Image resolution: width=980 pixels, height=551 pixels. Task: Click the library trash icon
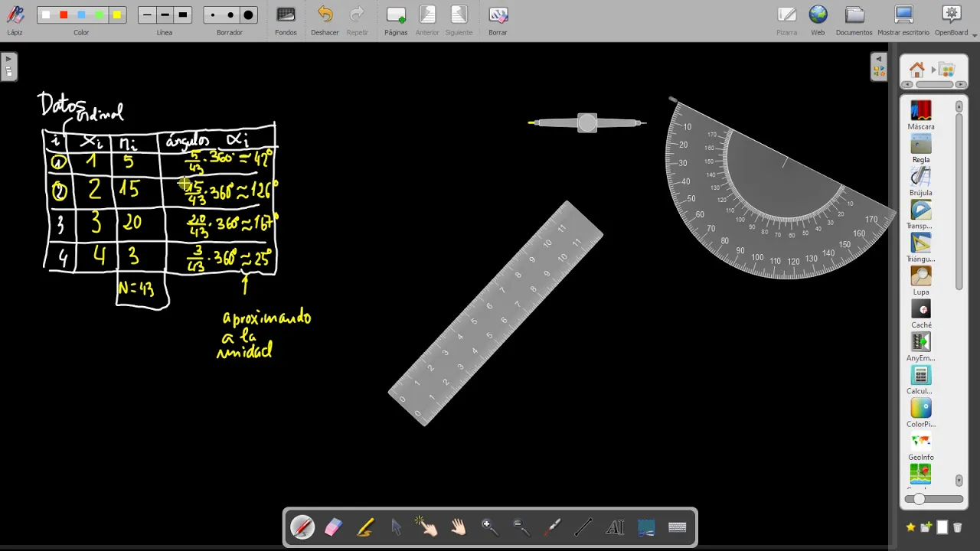pyautogui.click(x=957, y=527)
